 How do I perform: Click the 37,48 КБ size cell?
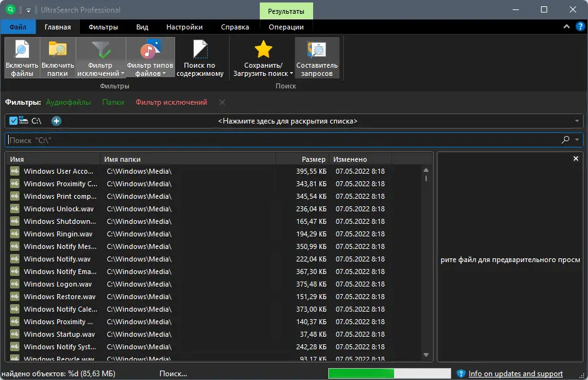point(313,334)
